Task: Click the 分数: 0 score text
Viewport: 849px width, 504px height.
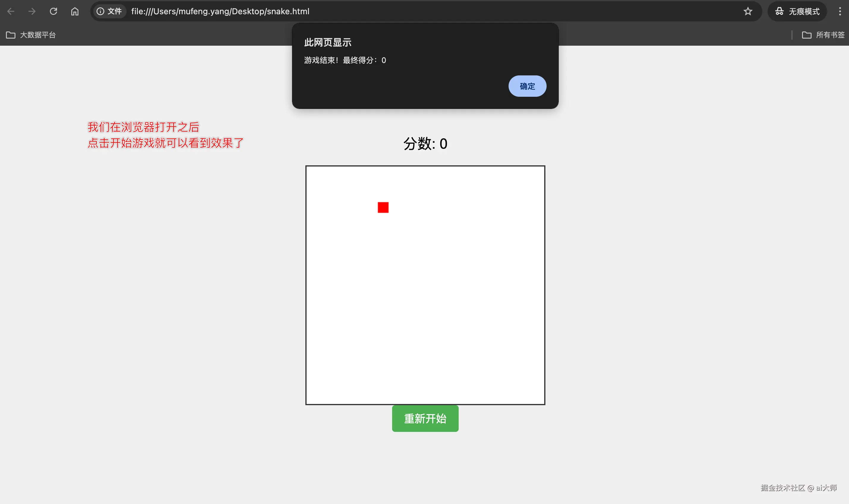Action: pyautogui.click(x=425, y=144)
